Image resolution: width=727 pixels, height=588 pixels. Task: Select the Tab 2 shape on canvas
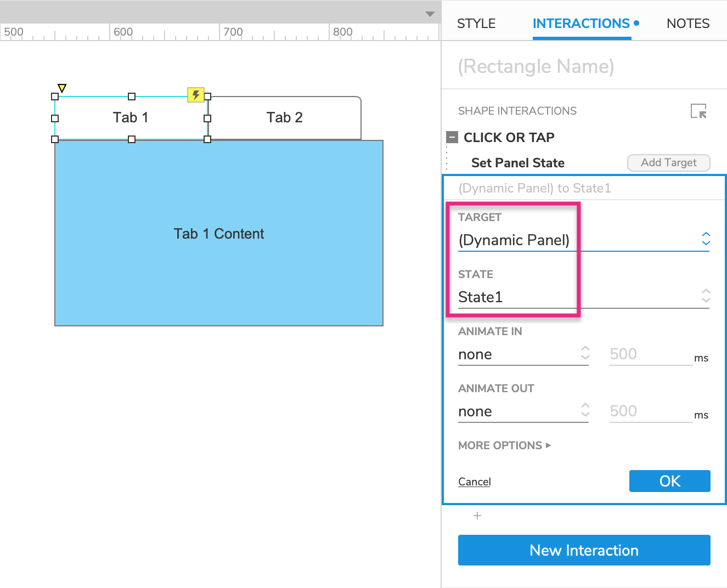(x=284, y=117)
